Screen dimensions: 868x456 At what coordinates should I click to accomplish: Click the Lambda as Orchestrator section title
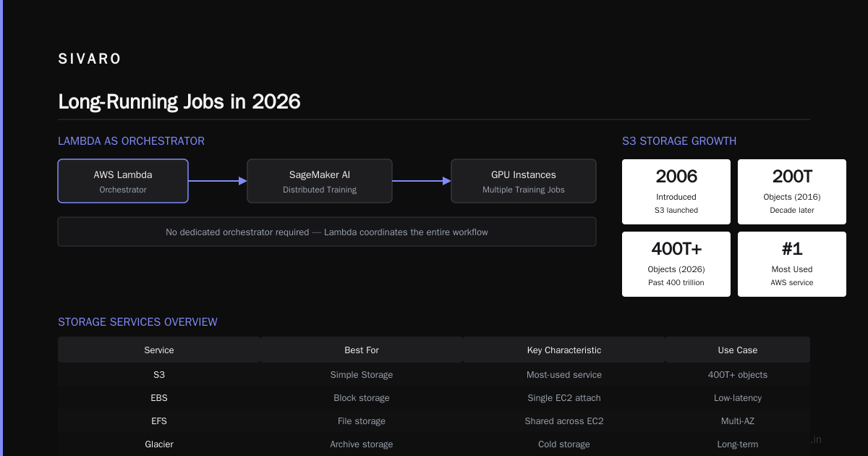tap(131, 141)
